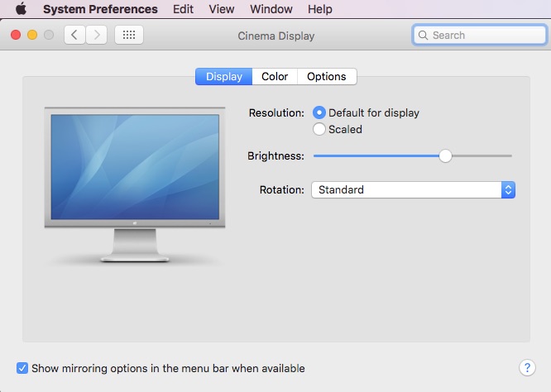The image size is (551, 392).
Task: Open help with the question mark button
Action: click(527, 368)
